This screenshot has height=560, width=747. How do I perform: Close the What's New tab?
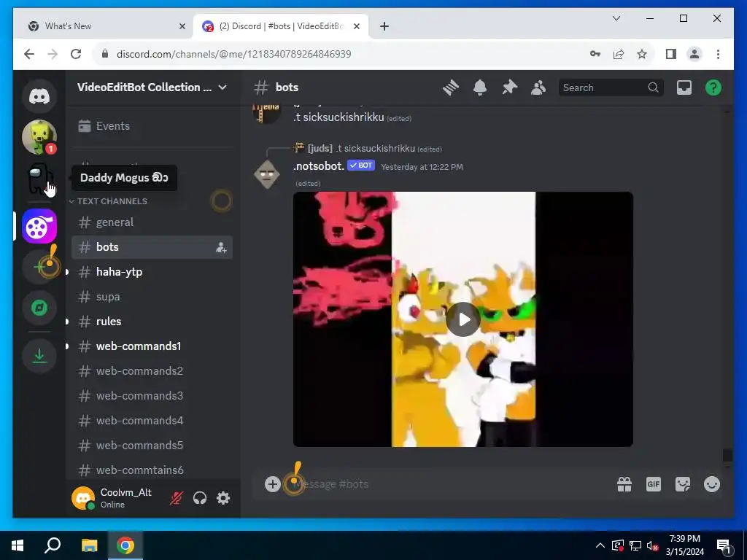pyautogui.click(x=182, y=26)
